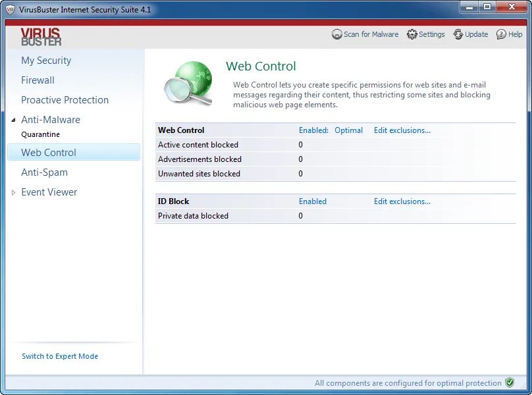Click the optimal protection status message
532x395 pixels.
click(x=408, y=383)
